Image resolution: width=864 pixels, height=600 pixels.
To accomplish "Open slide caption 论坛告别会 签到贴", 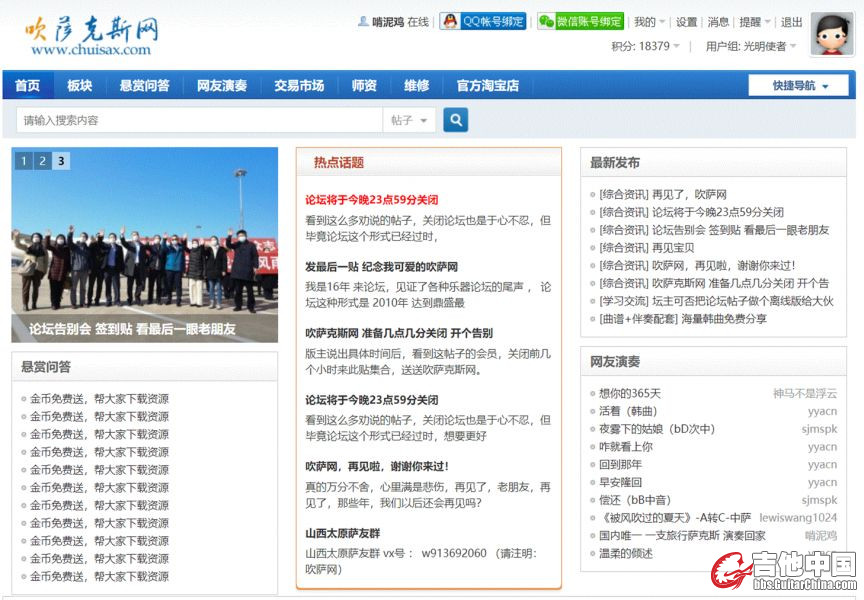I will pyautogui.click(x=132, y=329).
